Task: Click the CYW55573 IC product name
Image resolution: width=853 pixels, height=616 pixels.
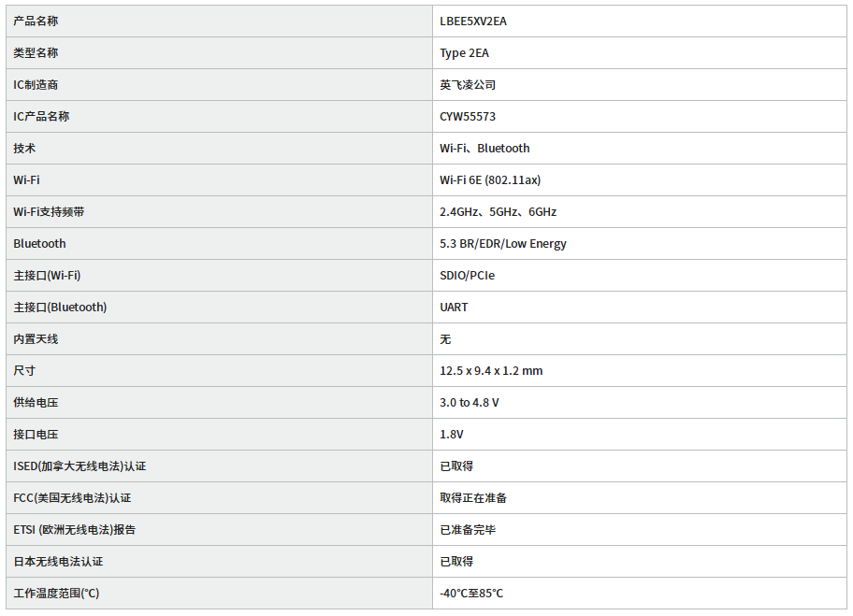Action: click(468, 117)
